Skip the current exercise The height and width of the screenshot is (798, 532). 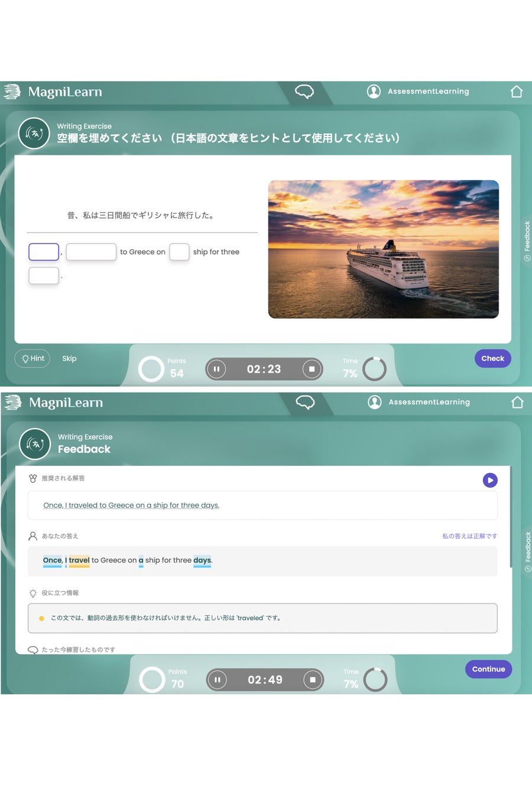69,359
